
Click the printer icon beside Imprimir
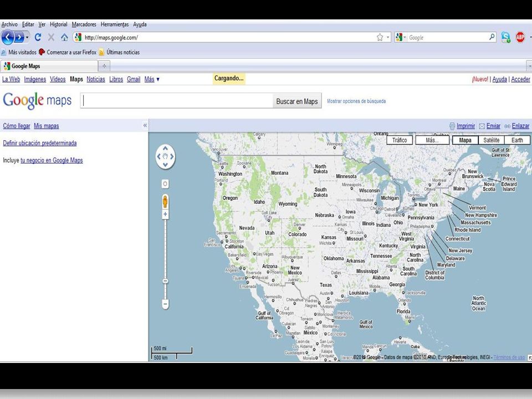coord(452,126)
